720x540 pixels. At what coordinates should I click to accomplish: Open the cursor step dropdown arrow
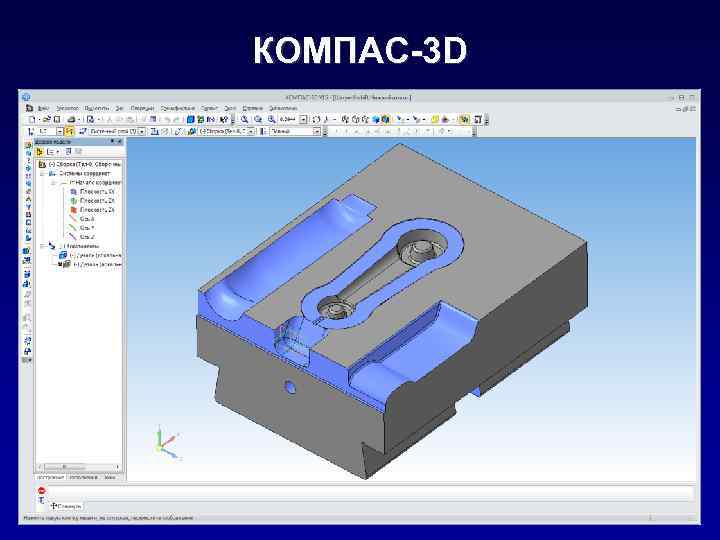60,131
